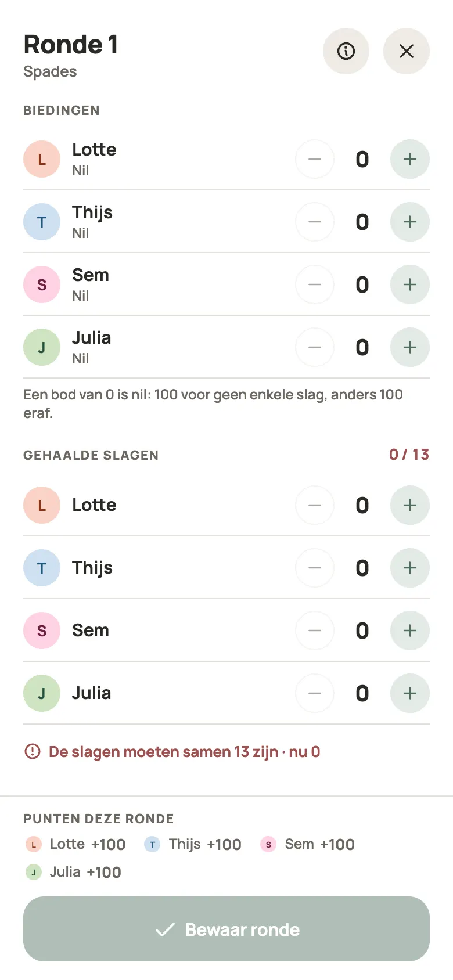The image size is (453, 980).
Task: Add a trick won for Thijs
Action: click(x=410, y=568)
